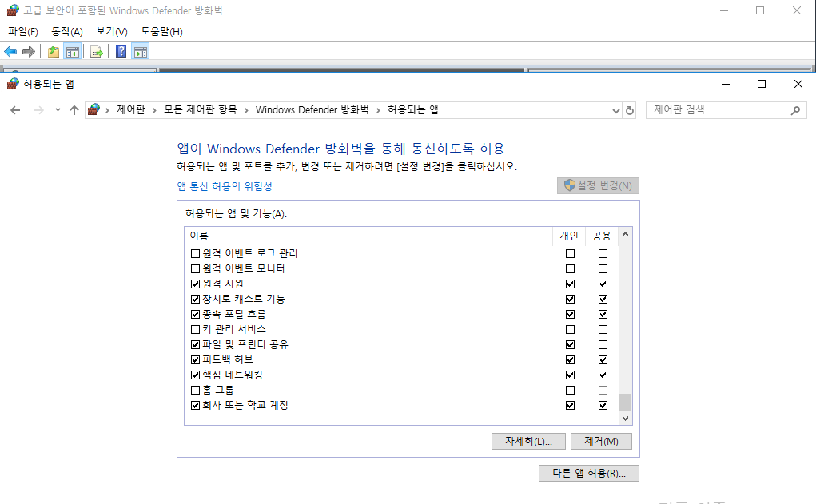Image resolution: width=816 pixels, height=504 pixels.
Task: Expand the address bar history dropdown
Action: pos(616,110)
